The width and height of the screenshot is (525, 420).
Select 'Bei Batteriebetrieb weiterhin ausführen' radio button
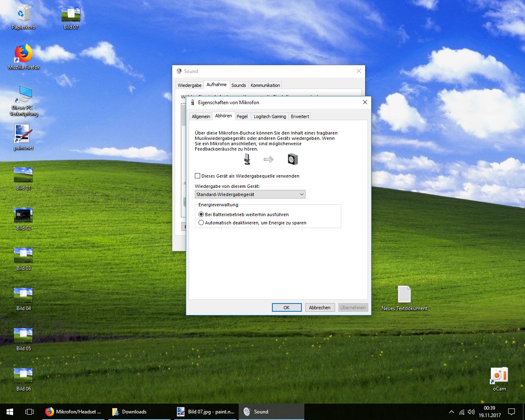pyautogui.click(x=244, y=215)
